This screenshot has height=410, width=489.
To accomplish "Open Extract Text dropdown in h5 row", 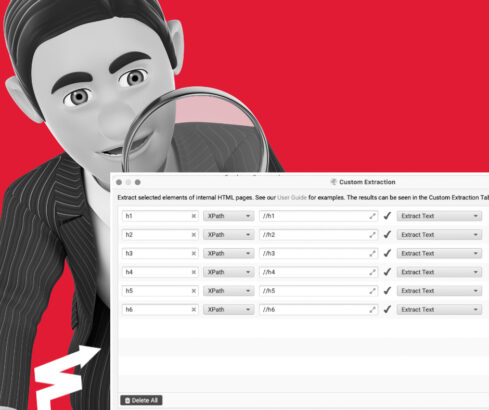I will point(439,291).
